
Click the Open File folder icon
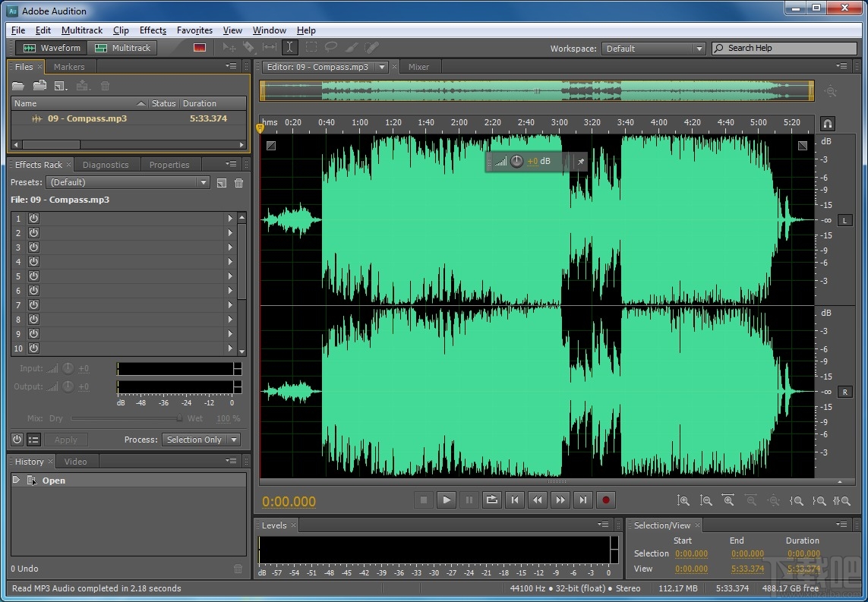(x=18, y=86)
